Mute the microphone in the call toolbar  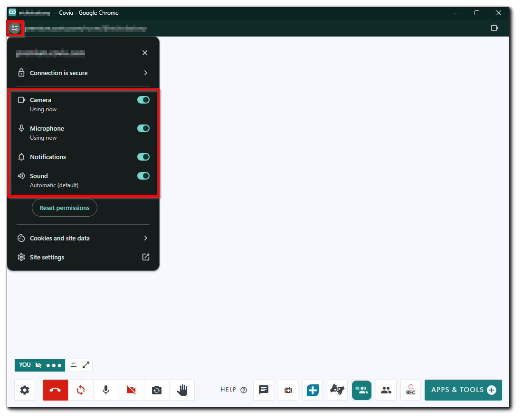click(106, 390)
